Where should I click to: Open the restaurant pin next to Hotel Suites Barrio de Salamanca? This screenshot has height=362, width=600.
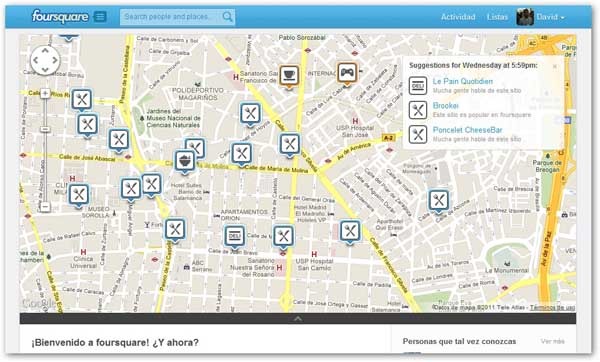pos(151,184)
